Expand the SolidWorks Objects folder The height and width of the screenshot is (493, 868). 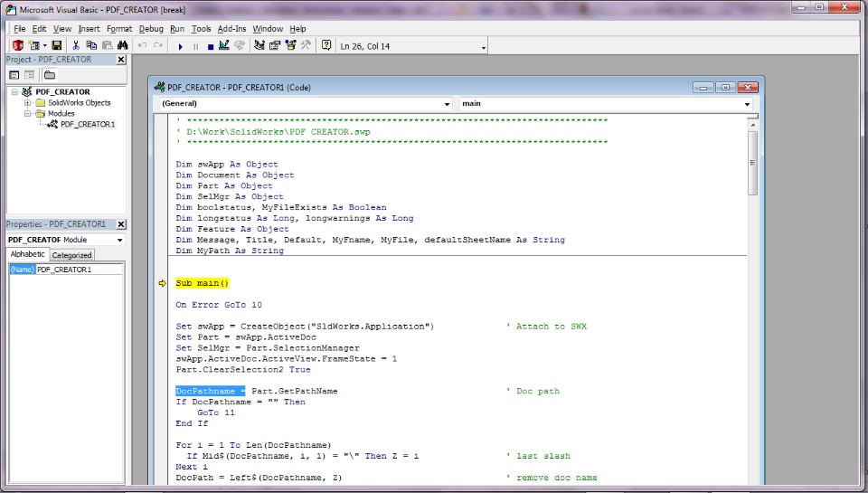pyautogui.click(x=27, y=102)
